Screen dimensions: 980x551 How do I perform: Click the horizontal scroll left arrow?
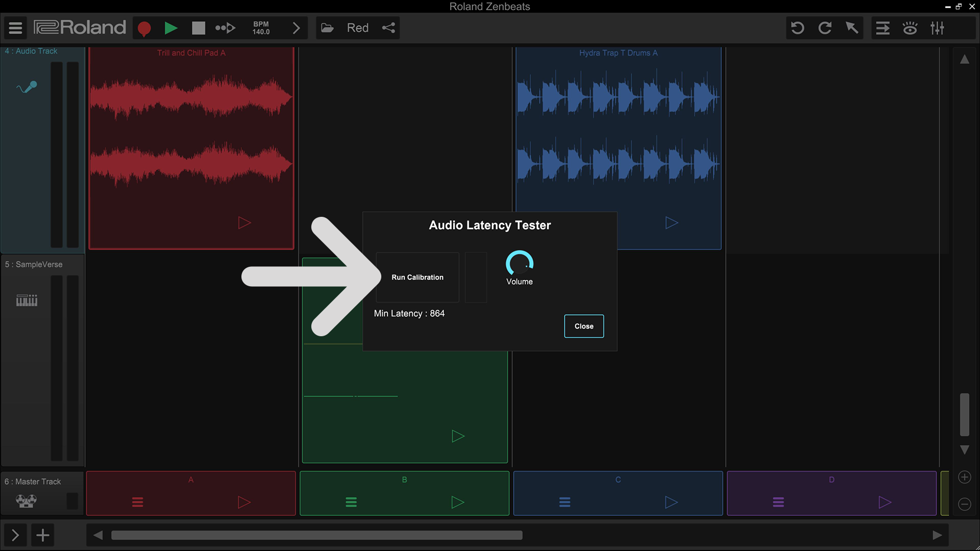98,535
